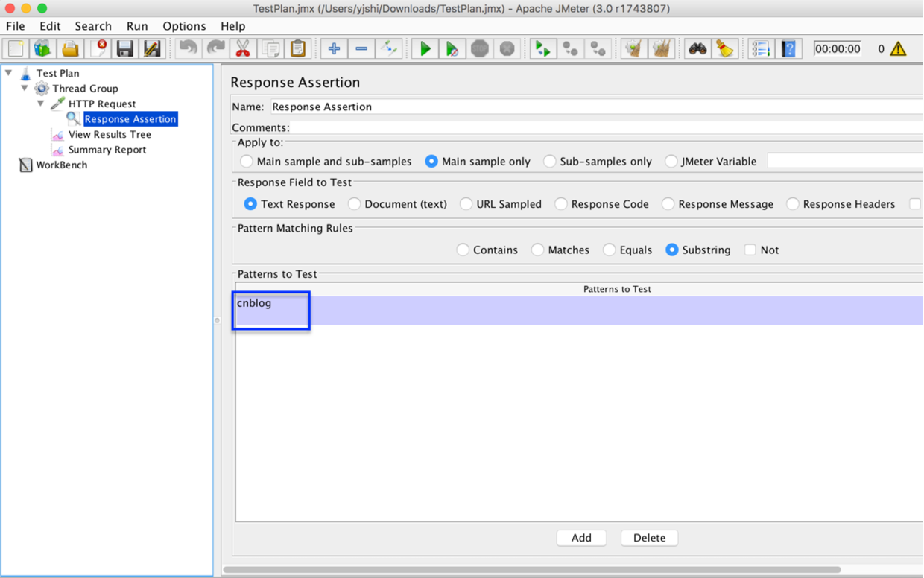Image resolution: width=924 pixels, height=578 pixels.
Task: Select Equals matching rule
Action: (609, 250)
